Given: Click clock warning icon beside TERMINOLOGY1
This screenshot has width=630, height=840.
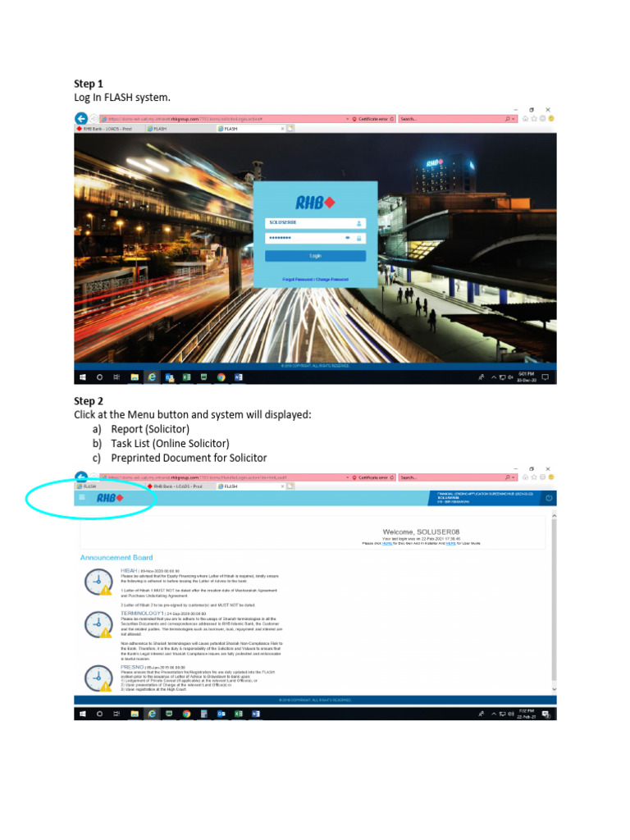Looking at the screenshot, I should coord(98,624).
